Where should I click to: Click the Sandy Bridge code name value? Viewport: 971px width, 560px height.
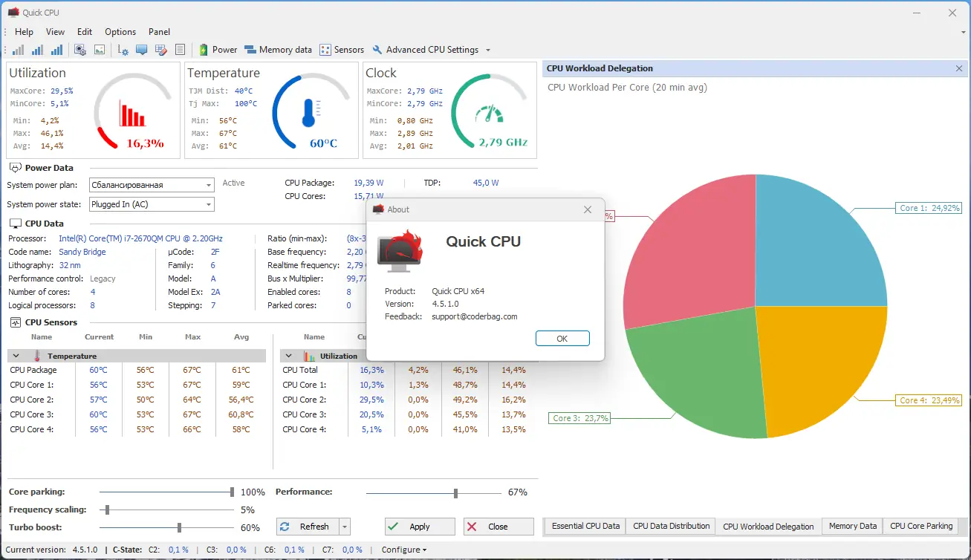[x=82, y=252]
